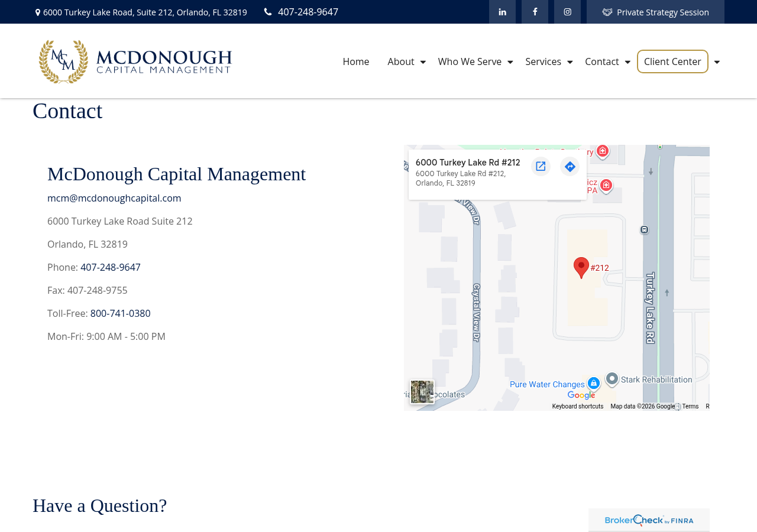Click the red medical map pin near PA
This screenshot has width=757, height=532.
(606, 186)
